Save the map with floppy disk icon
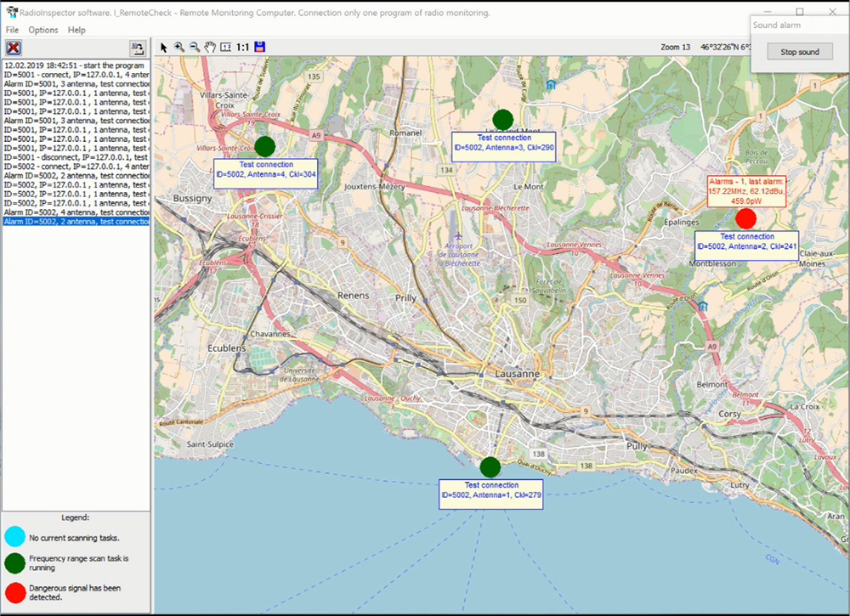Image resolution: width=850 pixels, height=616 pixels. 260,48
